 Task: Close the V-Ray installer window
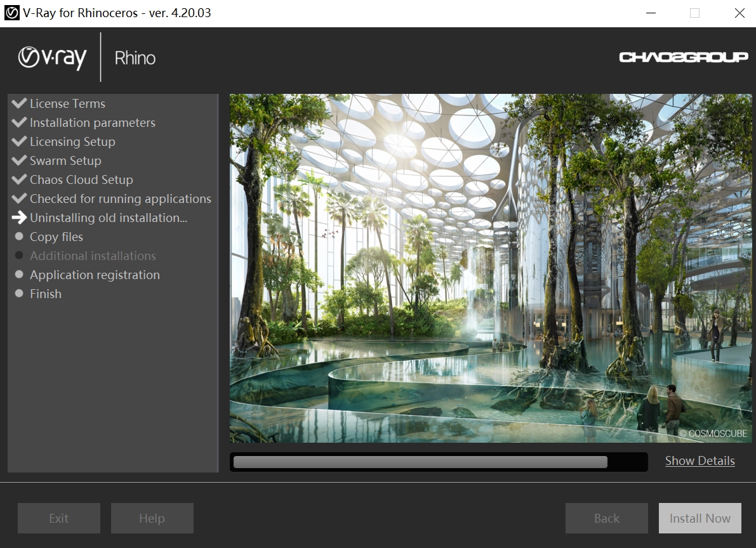coord(739,13)
